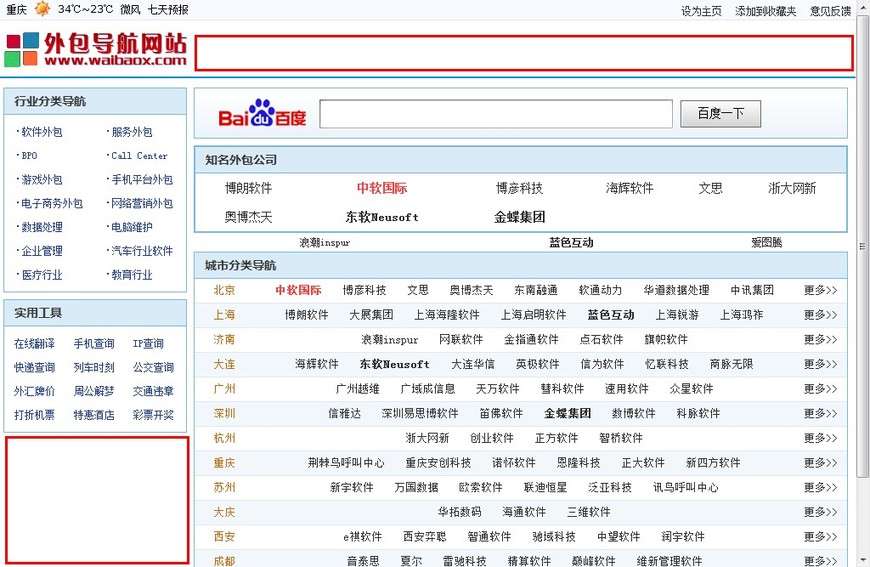This screenshot has height=567, width=870.
Task: Expand 更多>> in the 杭州 row
Action: tap(821, 438)
